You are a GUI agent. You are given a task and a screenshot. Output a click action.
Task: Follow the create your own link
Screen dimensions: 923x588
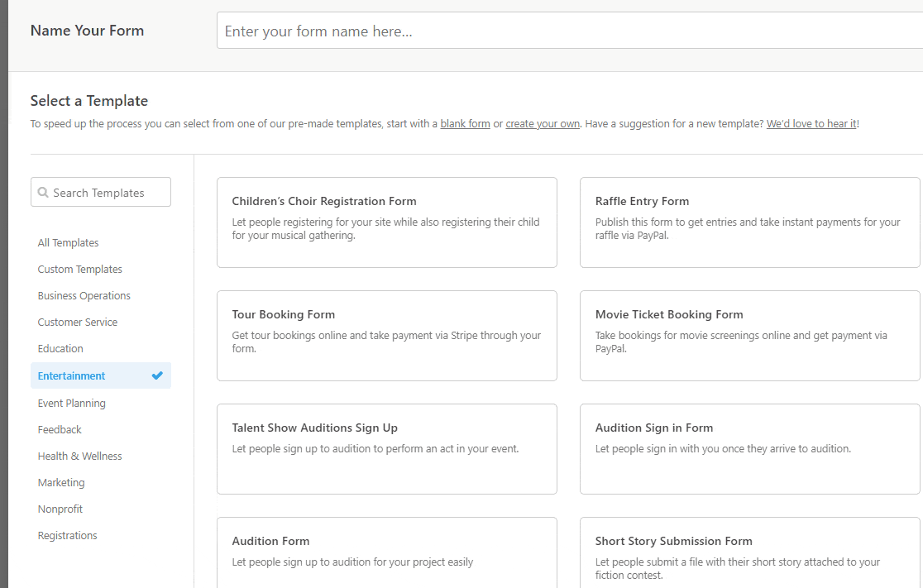(543, 123)
